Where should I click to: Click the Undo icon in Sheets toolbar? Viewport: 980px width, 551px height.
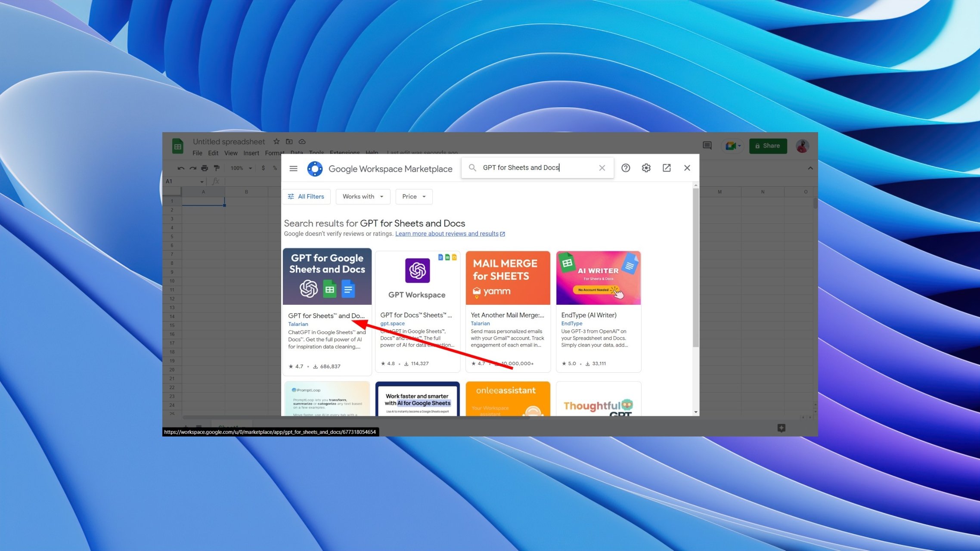181,168
